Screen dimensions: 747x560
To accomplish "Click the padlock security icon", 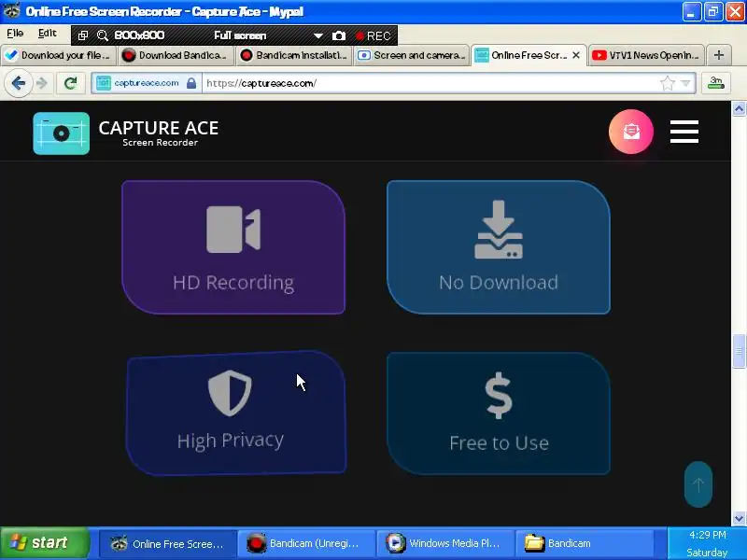I will (191, 83).
